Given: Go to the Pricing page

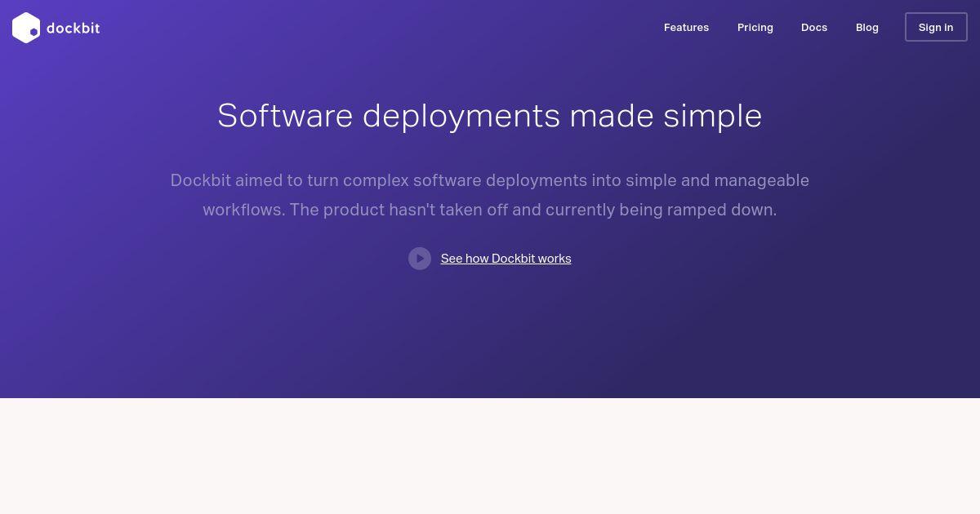Looking at the screenshot, I should point(755,27).
